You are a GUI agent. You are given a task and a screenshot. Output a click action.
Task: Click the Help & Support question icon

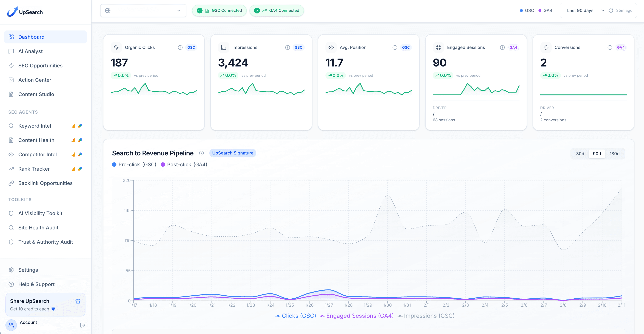click(x=11, y=284)
